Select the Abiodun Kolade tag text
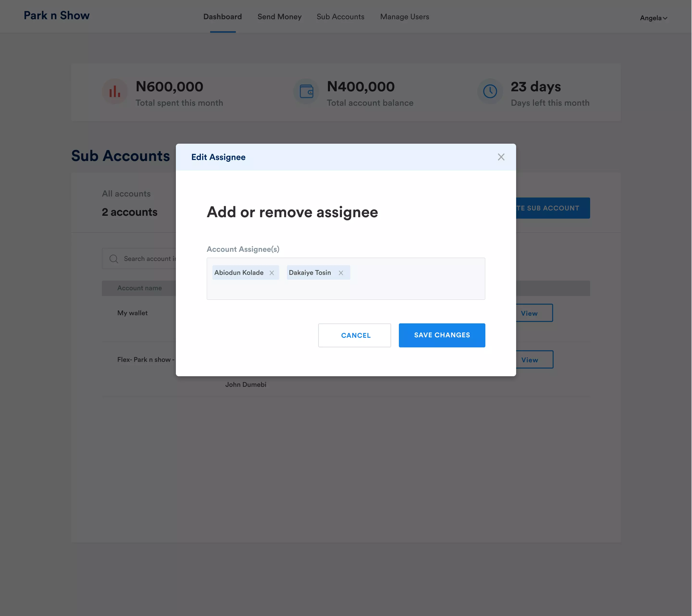The width and height of the screenshot is (692, 616). 239,272
